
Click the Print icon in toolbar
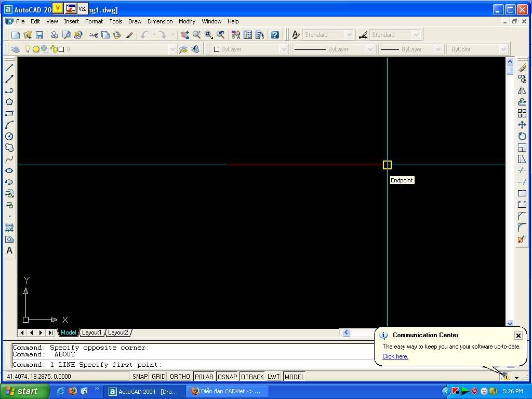pos(54,35)
